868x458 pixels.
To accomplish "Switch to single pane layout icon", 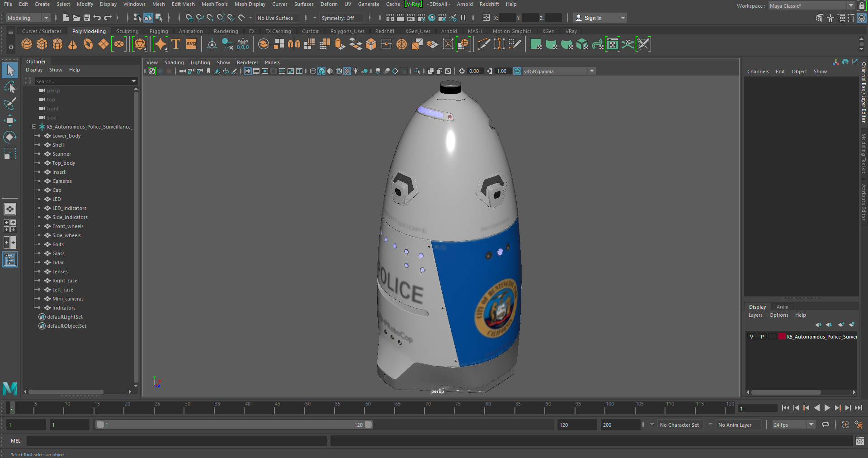I will (x=10, y=209).
